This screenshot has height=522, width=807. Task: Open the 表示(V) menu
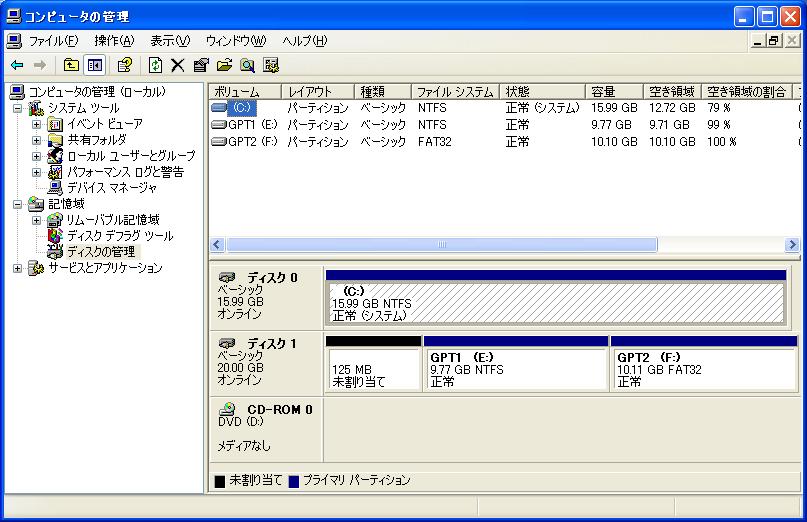click(170, 41)
